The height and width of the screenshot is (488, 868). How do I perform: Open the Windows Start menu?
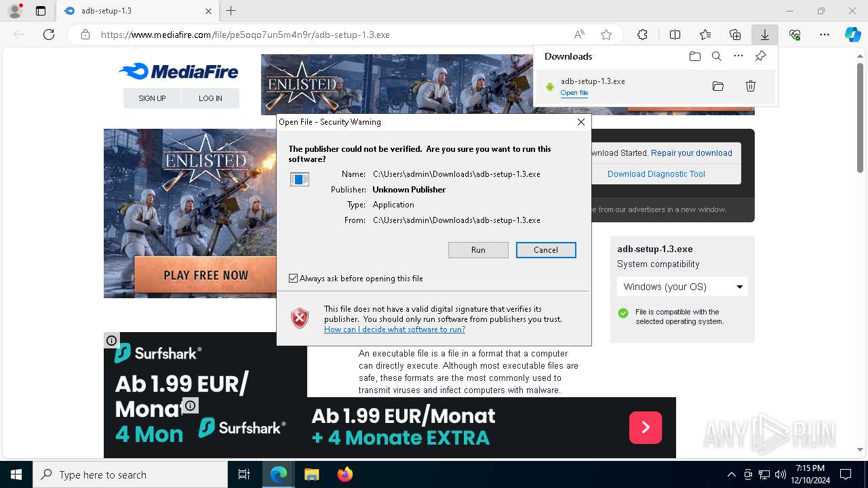pos(16,474)
